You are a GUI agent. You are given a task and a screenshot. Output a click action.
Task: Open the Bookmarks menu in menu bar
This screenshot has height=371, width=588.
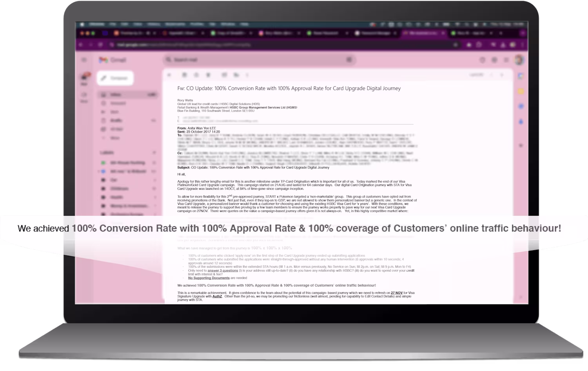[x=175, y=24]
